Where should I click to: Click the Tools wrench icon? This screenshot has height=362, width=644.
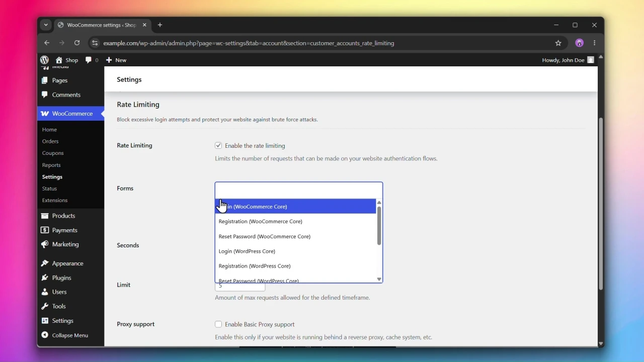[x=45, y=307]
